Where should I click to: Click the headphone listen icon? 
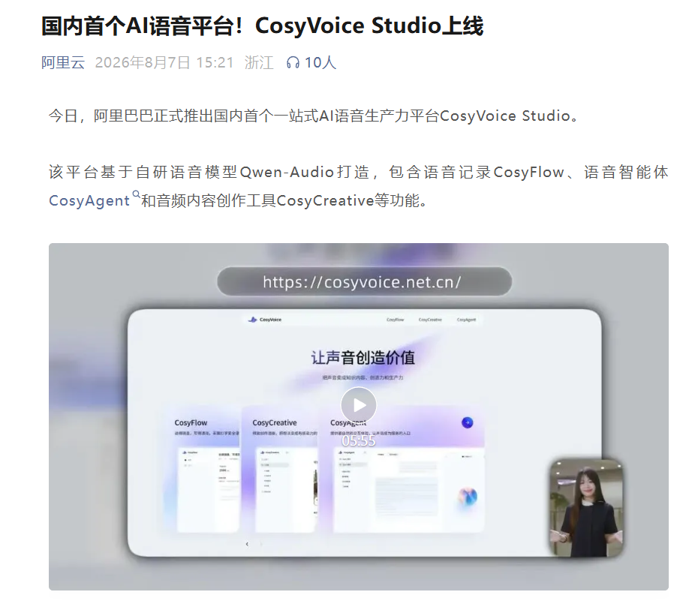pyautogui.click(x=293, y=62)
